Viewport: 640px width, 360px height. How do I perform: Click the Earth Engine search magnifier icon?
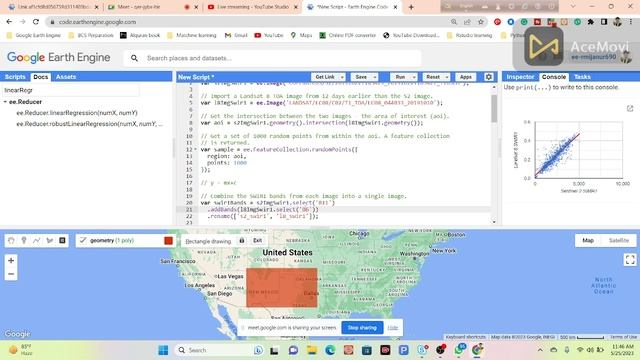[134, 58]
